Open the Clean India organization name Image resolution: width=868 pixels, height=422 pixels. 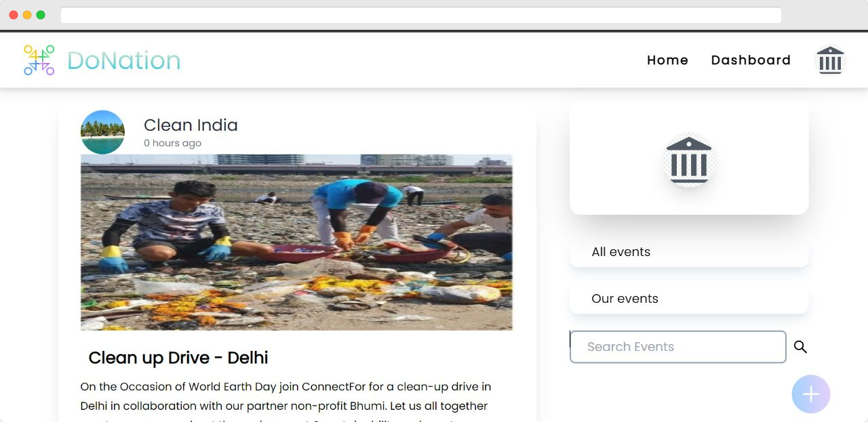pos(191,125)
